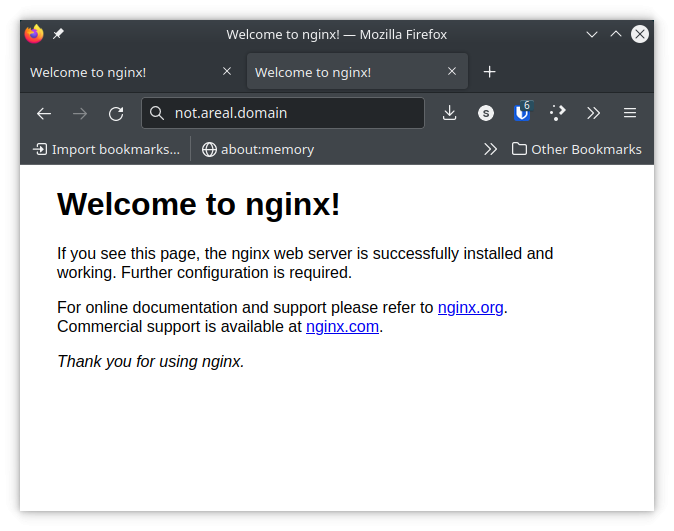674x531 pixels.
Task: Click the round S extension icon
Action: (486, 113)
